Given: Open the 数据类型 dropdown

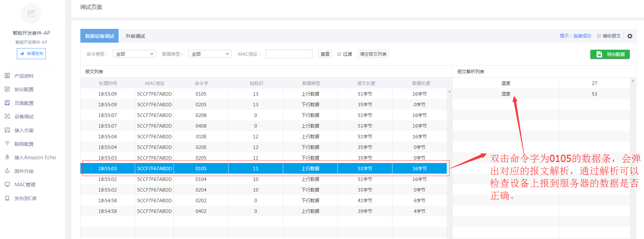Looking at the screenshot, I should [x=210, y=54].
